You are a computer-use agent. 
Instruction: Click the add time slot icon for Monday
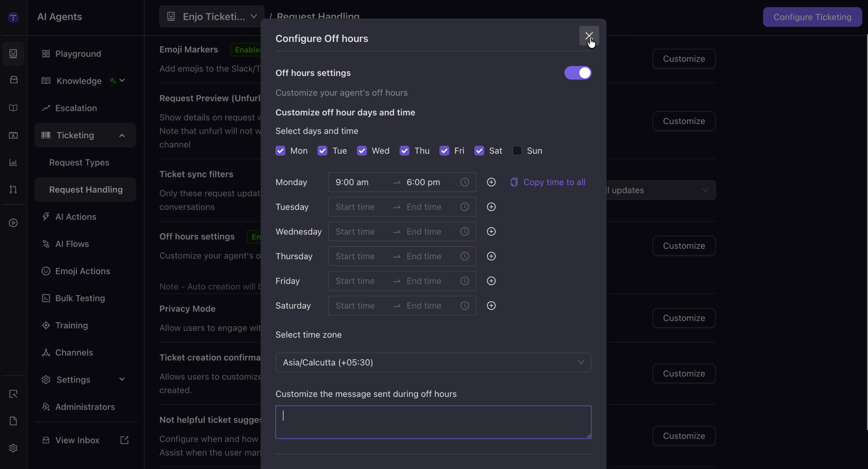coord(491,182)
